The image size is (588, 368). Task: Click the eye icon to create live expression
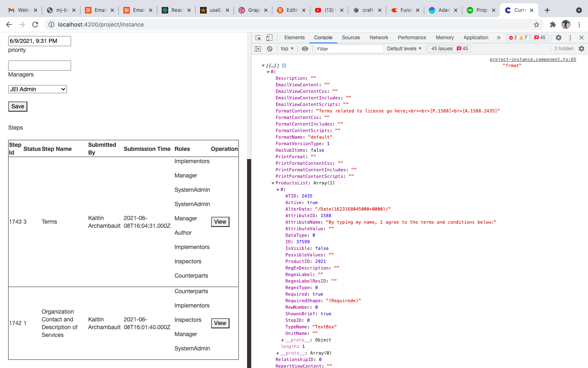click(305, 49)
